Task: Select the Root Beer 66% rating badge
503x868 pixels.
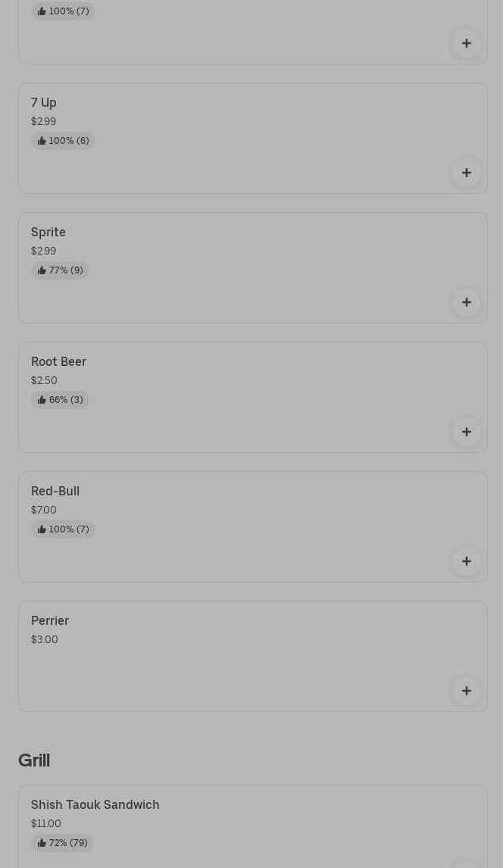Action: coord(60,400)
